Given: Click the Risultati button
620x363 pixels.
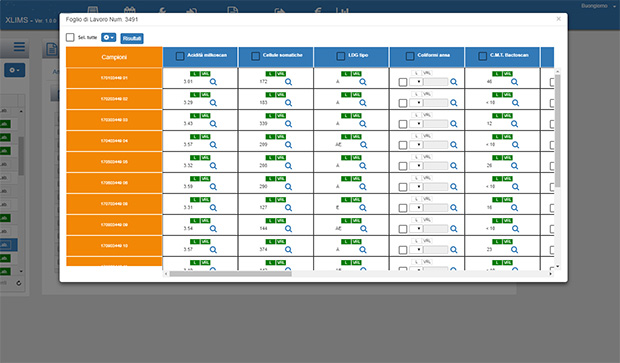Looking at the screenshot, I should 132,38.
